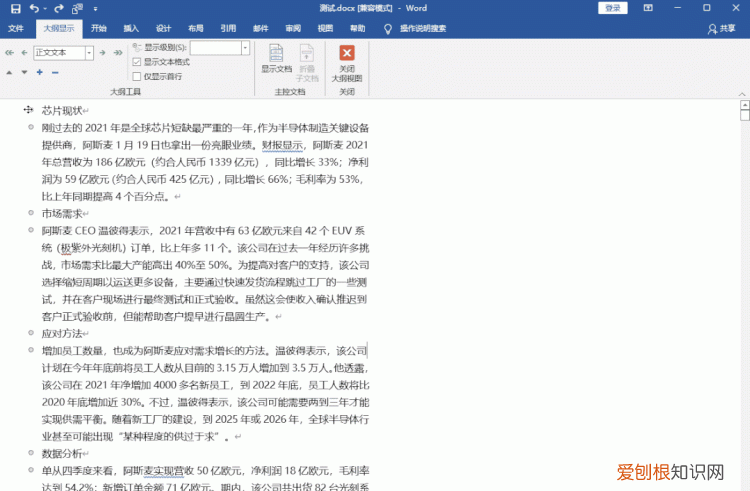Click the bullet beside paragraph starting 刚过去的 2021
750x491 pixels.
click(31, 127)
